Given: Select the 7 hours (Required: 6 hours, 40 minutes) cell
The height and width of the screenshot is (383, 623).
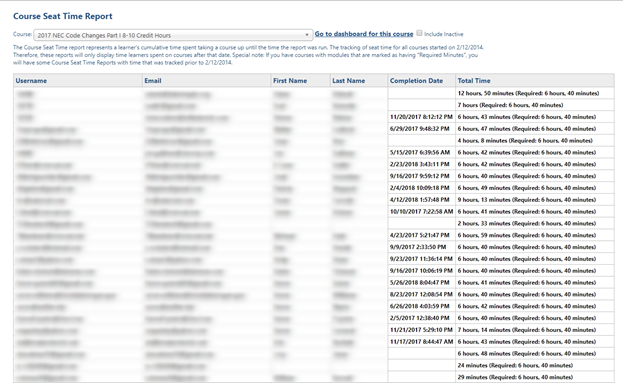Looking at the screenshot, I should coord(534,105).
